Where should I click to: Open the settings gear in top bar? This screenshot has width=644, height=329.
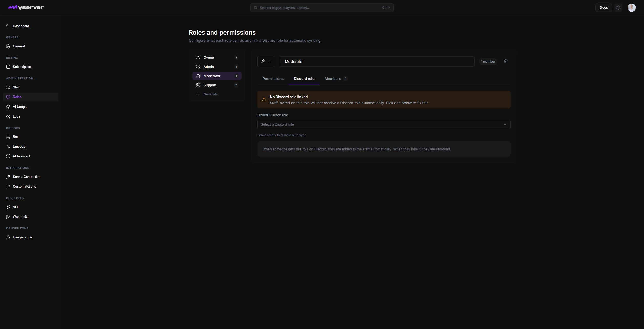tap(618, 8)
